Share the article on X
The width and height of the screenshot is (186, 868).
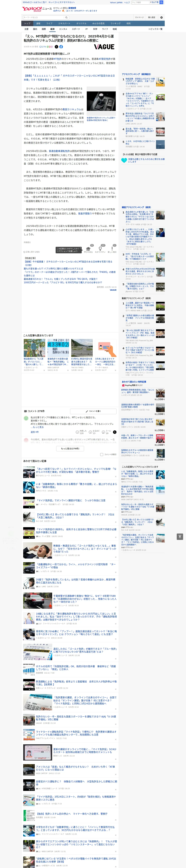click(56, 47)
